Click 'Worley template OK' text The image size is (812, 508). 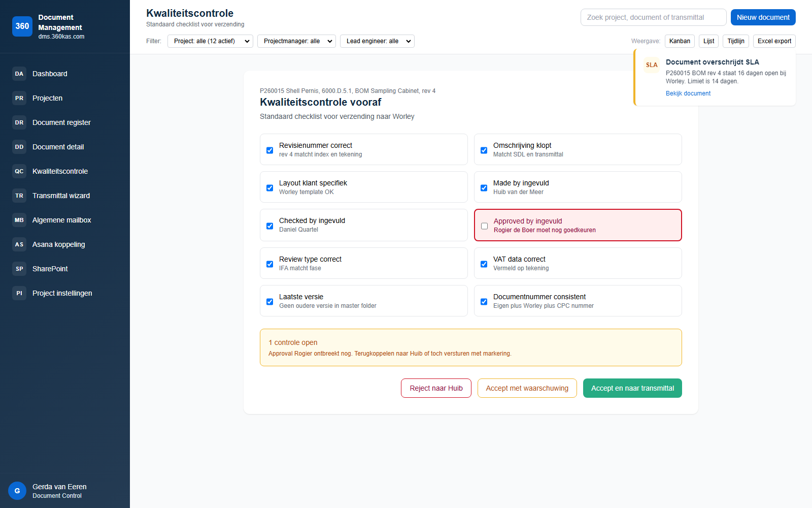[307, 192]
